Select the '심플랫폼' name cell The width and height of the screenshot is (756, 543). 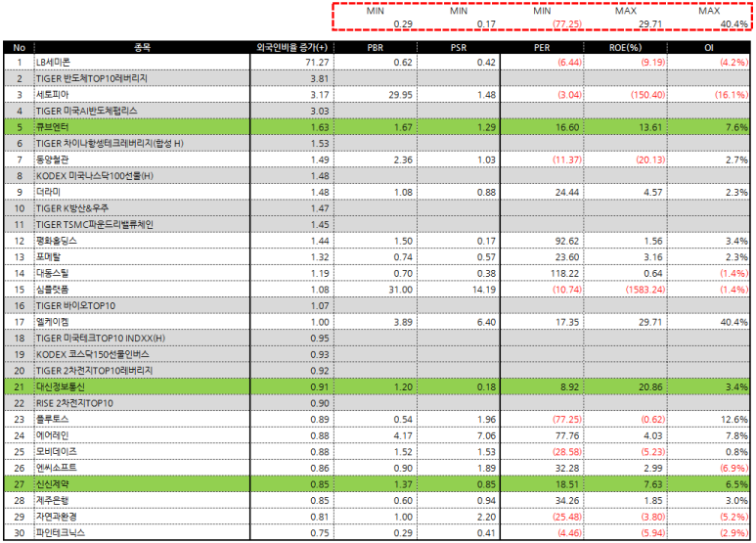point(53,290)
